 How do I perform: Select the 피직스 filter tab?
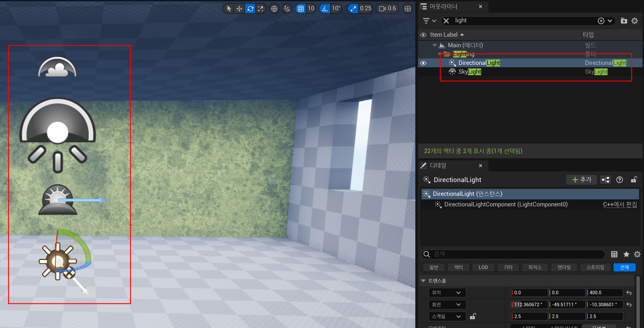point(535,267)
